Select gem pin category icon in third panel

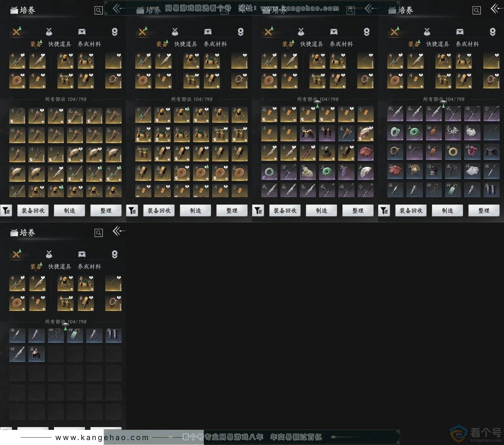367,32
